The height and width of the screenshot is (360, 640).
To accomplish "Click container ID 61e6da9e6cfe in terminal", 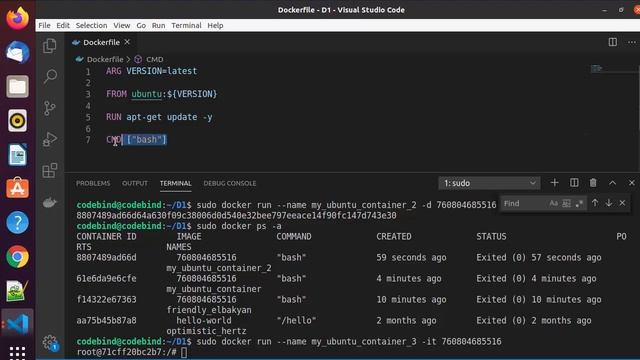I will [106, 279].
